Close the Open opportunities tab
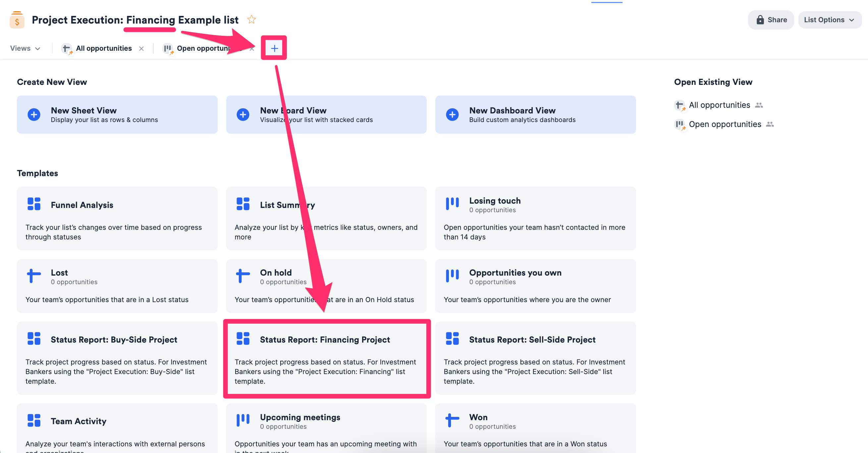The image size is (868, 453). click(252, 48)
